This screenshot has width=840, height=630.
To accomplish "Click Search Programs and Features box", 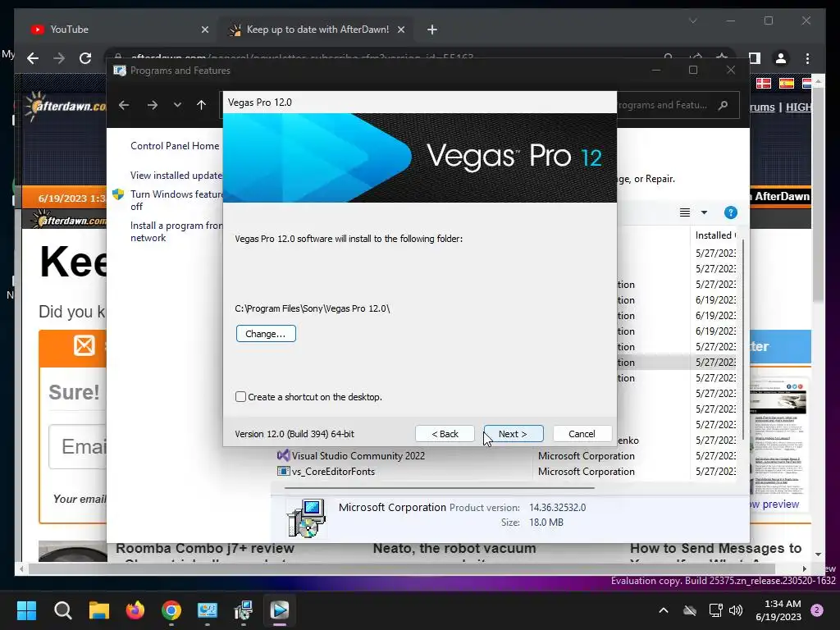I will pyautogui.click(x=678, y=105).
